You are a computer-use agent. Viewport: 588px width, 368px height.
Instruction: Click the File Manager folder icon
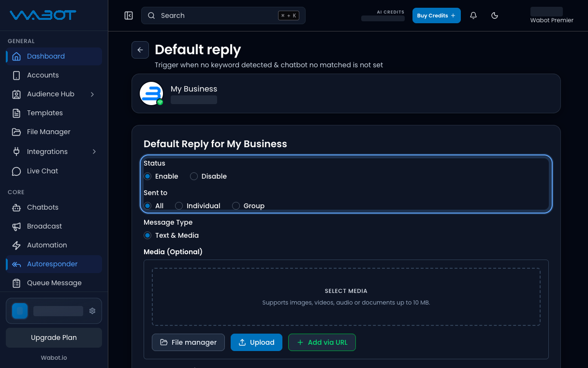pos(16,132)
